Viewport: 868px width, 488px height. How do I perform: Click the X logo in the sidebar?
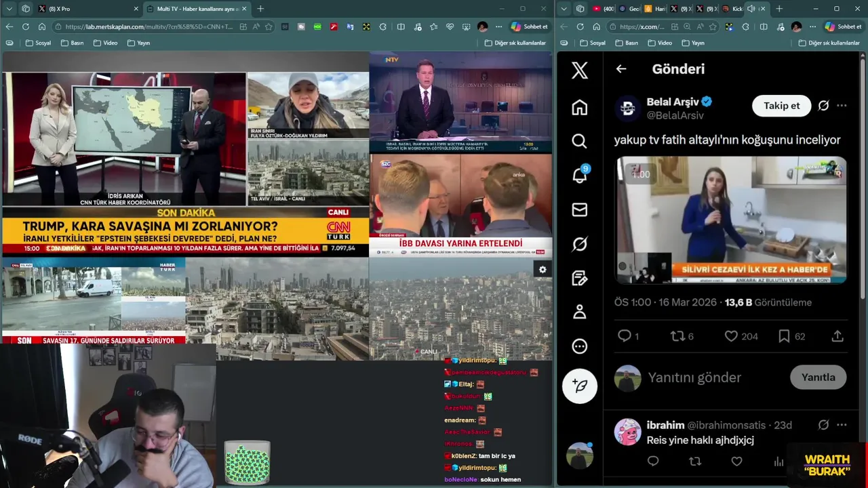[579, 70]
